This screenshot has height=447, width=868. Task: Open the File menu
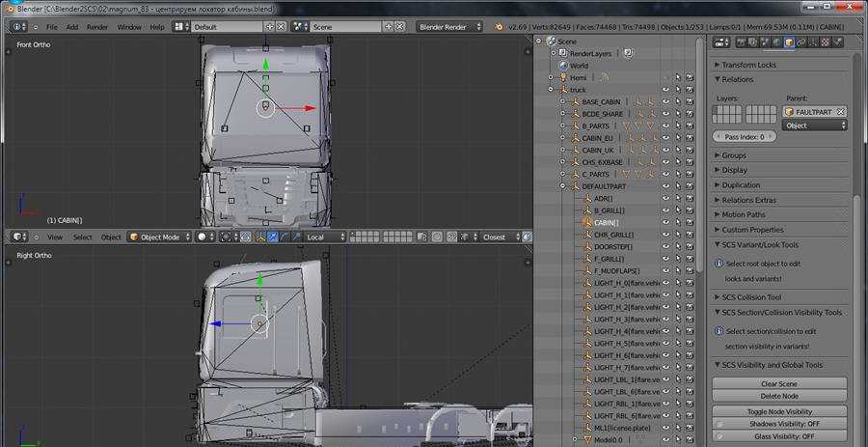(51, 27)
